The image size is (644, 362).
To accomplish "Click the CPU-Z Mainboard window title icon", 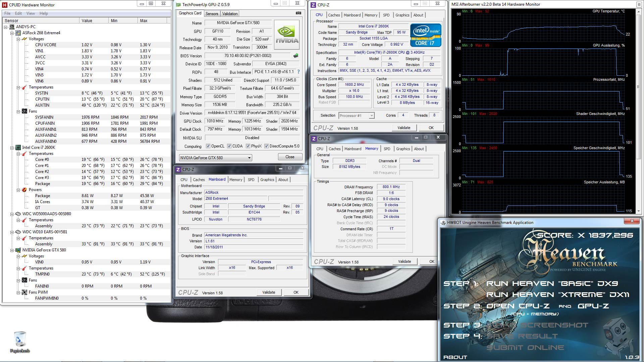I will [x=178, y=170].
